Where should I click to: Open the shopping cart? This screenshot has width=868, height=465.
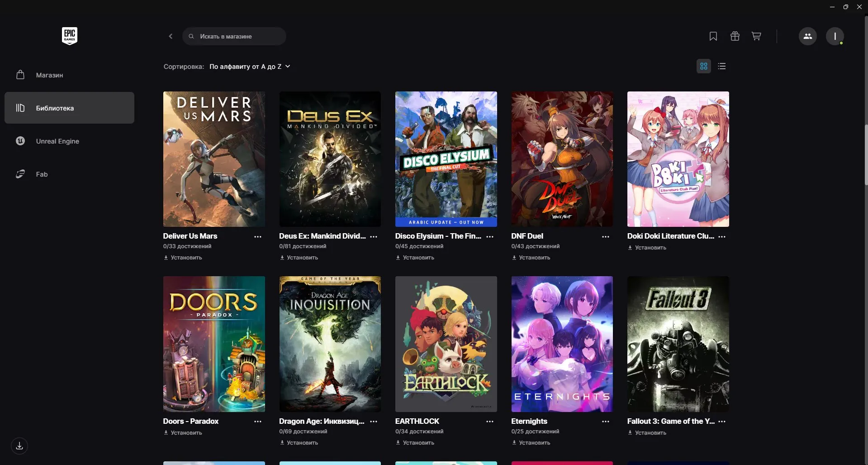click(x=756, y=36)
